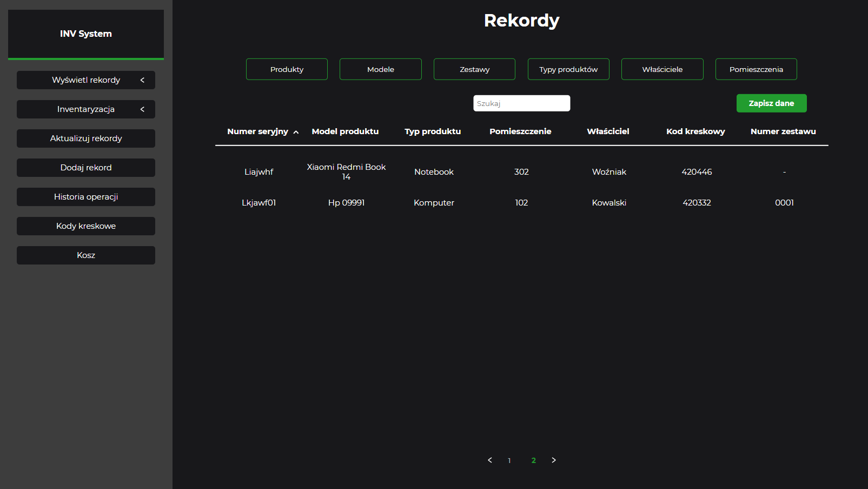Open the Kosz section in the sidebar
This screenshot has height=489, width=868.
tap(85, 255)
